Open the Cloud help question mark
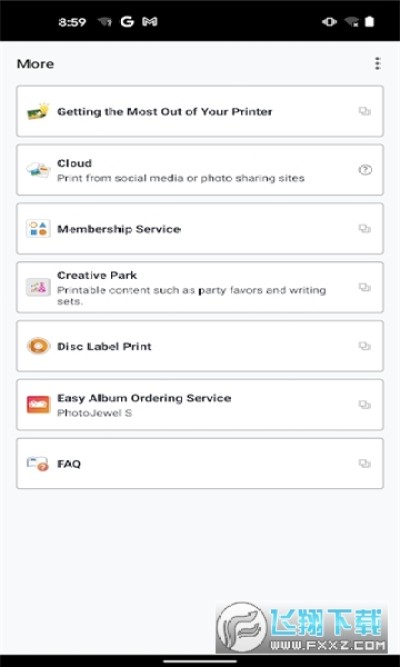This screenshot has width=400, height=667. pos(365,170)
